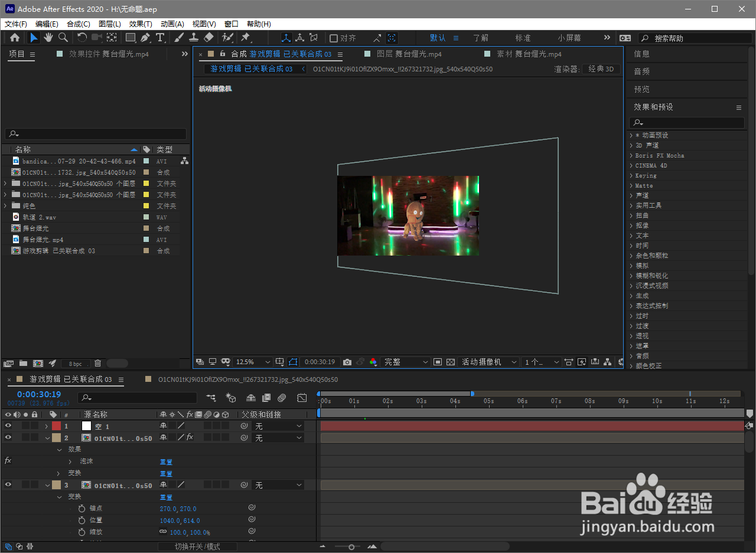Open the 活动摄像机 3D view dropdown

pyautogui.click(x=489, y=362)
